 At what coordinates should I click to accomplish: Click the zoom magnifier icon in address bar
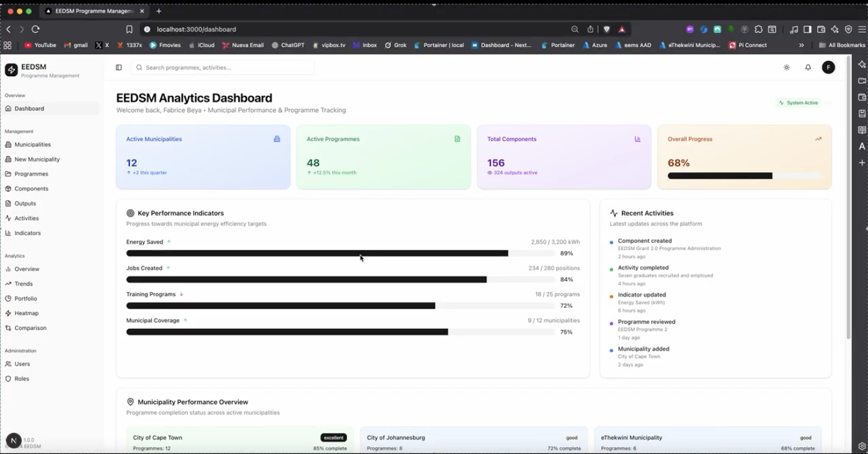coord(575,29)
